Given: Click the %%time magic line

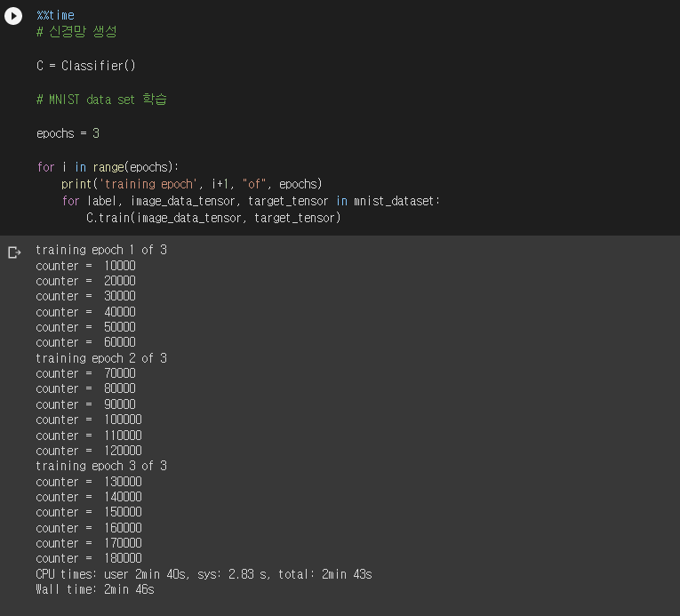Looking at the screenshot, I should tap(55, 15).
